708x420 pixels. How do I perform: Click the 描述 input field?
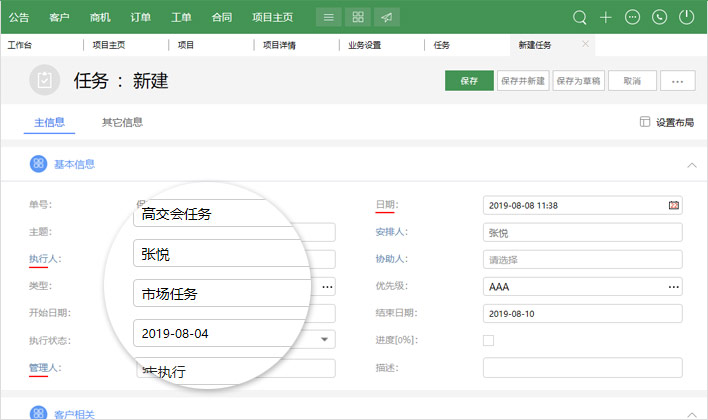[x=582, y=368]
